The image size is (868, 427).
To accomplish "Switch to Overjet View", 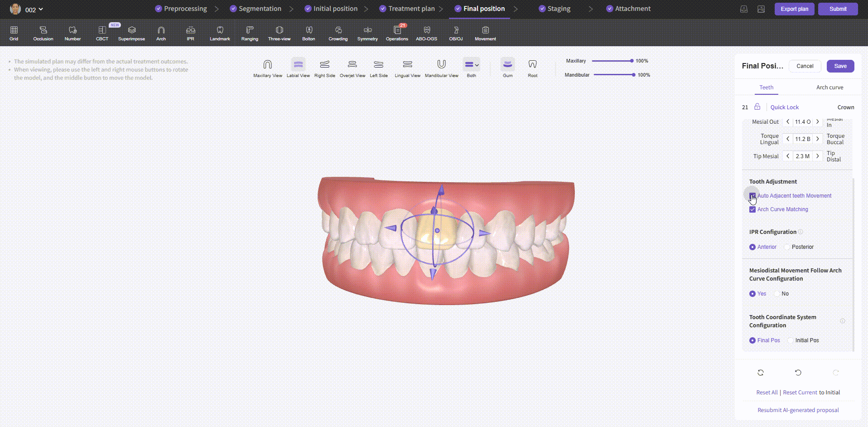I will 352,68.
